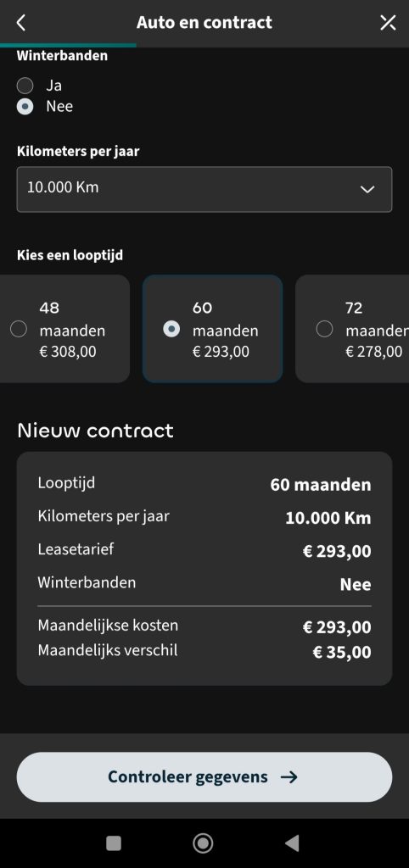Tap the Android back triangle button
Viewport: 409px width, 868px height.
point(292,843)
